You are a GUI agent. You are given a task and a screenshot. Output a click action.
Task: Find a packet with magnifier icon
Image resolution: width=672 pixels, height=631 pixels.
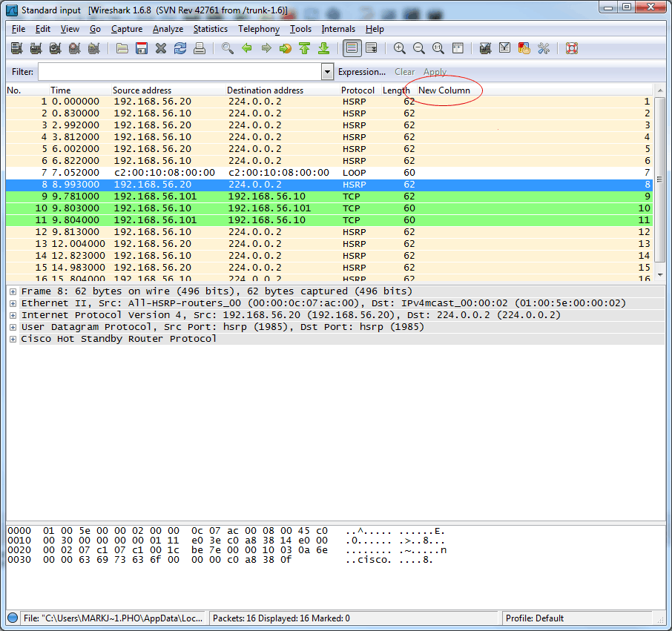(228, 48)
